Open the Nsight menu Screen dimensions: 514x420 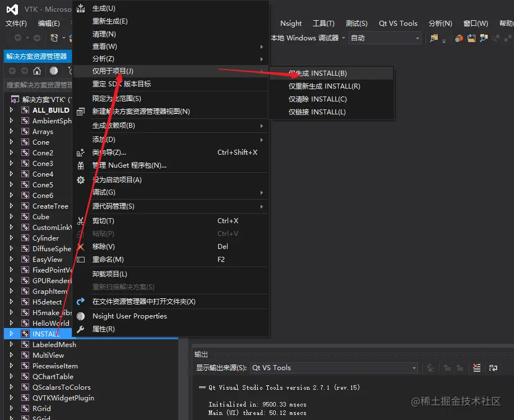pyautogui.click(x=291, y=24)
